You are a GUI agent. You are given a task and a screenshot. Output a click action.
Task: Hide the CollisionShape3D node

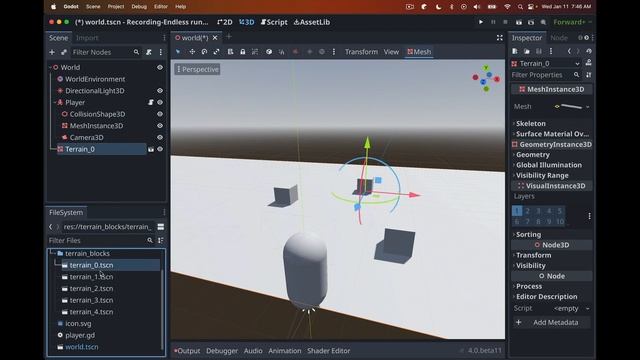coord(160,114)
